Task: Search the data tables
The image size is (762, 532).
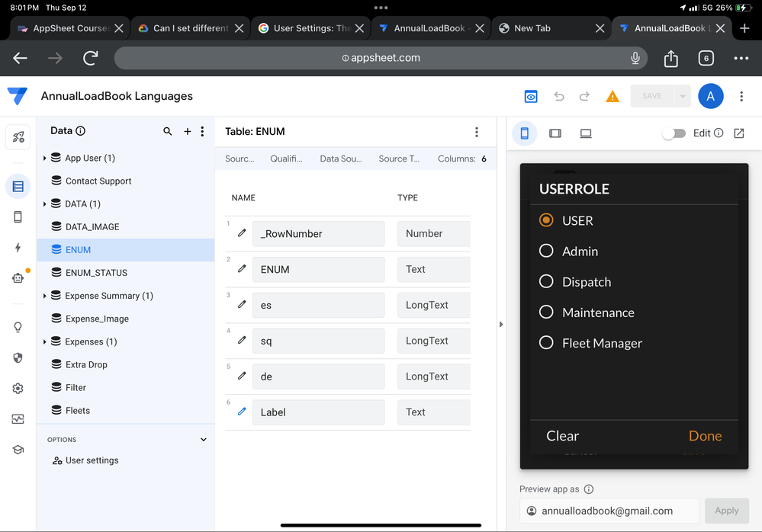Action: pos(168,131)
